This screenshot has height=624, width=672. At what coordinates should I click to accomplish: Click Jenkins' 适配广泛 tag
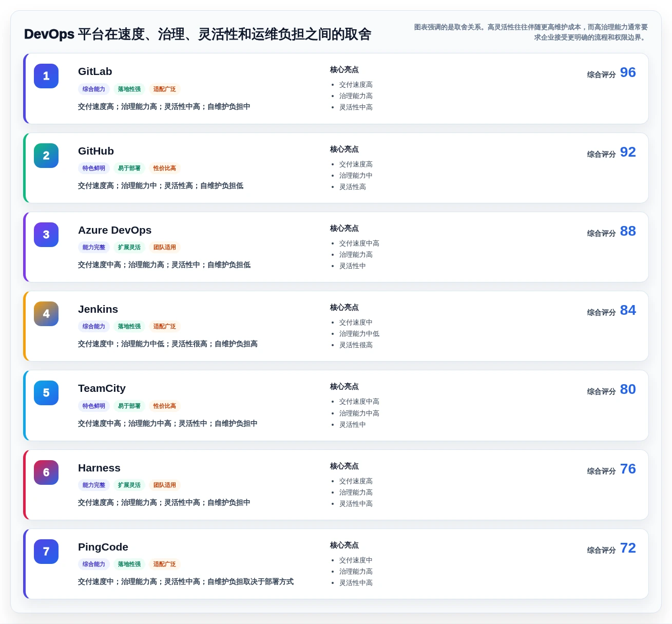165,326
